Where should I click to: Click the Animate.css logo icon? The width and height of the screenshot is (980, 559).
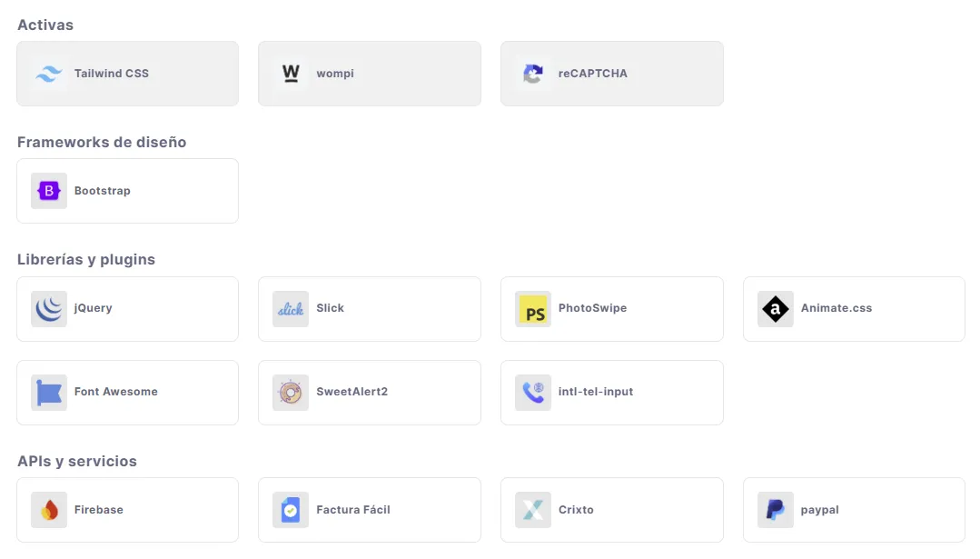(x=774, y=308)
